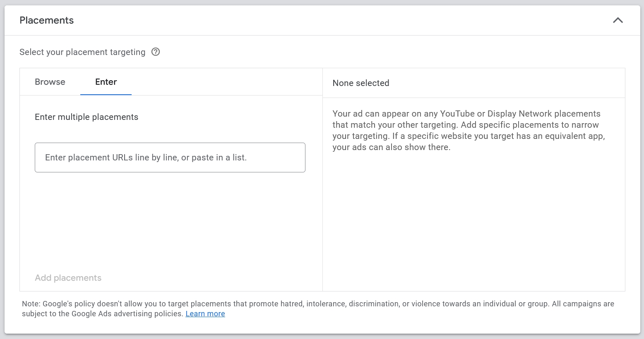Focus the placement URLs text box
This screenshot has height=339, width=644.
click(x=170, y=158)
